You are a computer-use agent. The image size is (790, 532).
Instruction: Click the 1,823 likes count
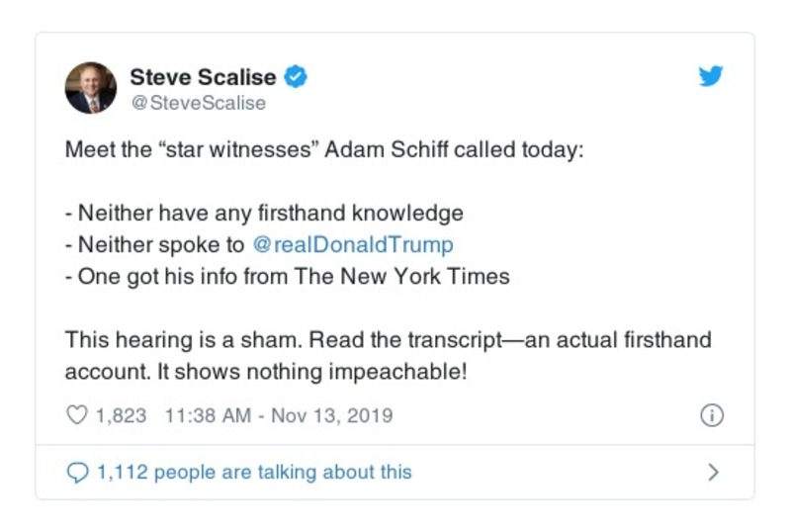point(122,415)
